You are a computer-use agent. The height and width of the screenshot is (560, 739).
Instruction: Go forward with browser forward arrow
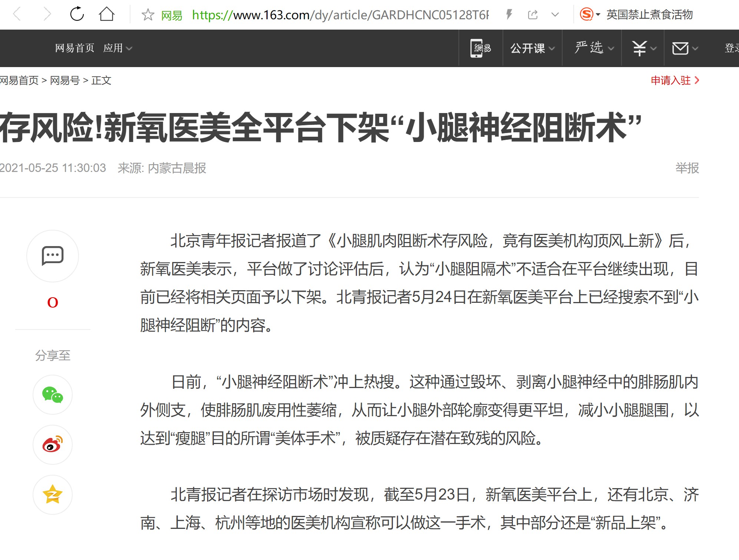click(x=47, y=14)
